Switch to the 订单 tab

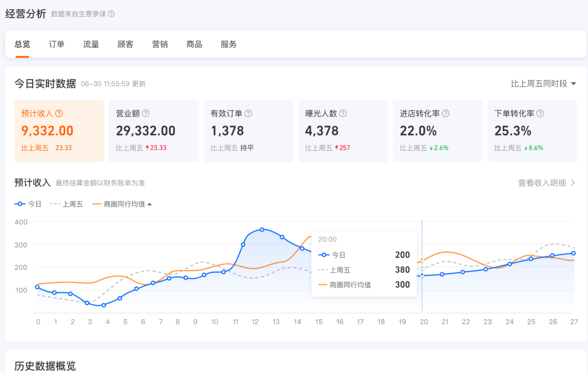(56, 44)
